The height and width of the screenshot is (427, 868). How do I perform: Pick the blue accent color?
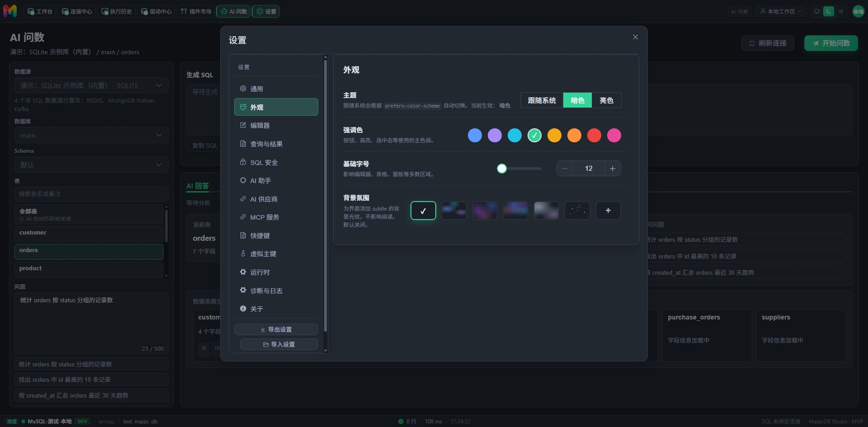pyautogui.click(x=475, y=135)
